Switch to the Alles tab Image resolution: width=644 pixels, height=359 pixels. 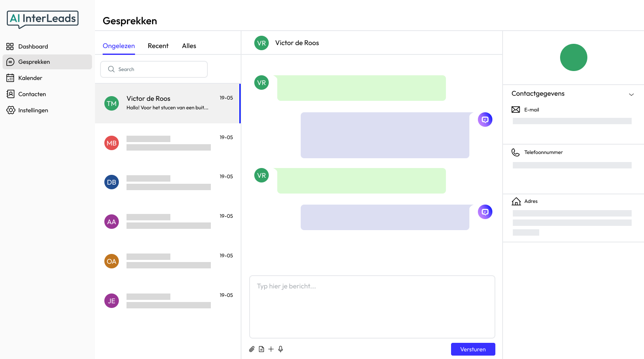[189, 46]
